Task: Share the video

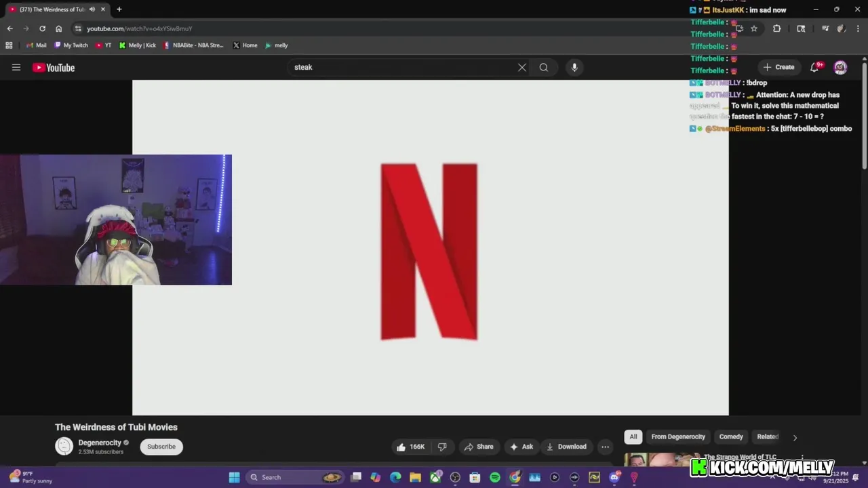Action: point(479,447)
